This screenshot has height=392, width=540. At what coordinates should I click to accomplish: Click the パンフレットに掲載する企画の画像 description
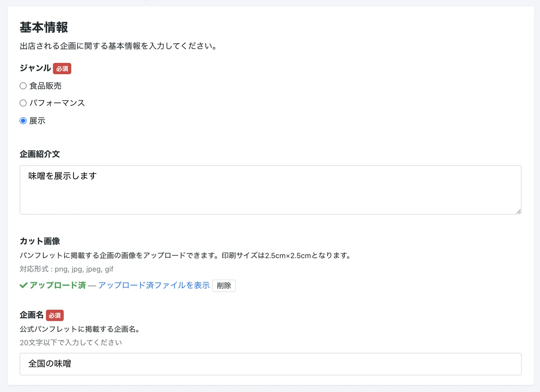[186, 256]
